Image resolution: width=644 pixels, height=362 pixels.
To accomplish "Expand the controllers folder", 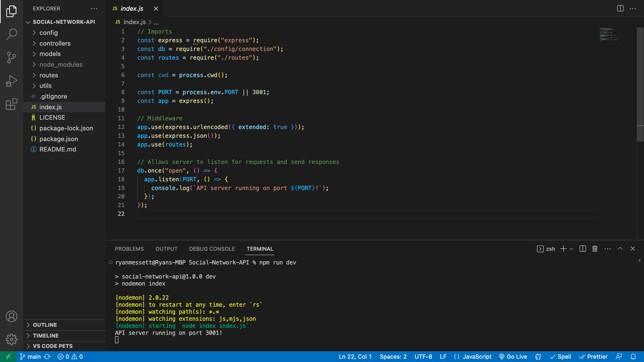I will (x=55, y=43).
